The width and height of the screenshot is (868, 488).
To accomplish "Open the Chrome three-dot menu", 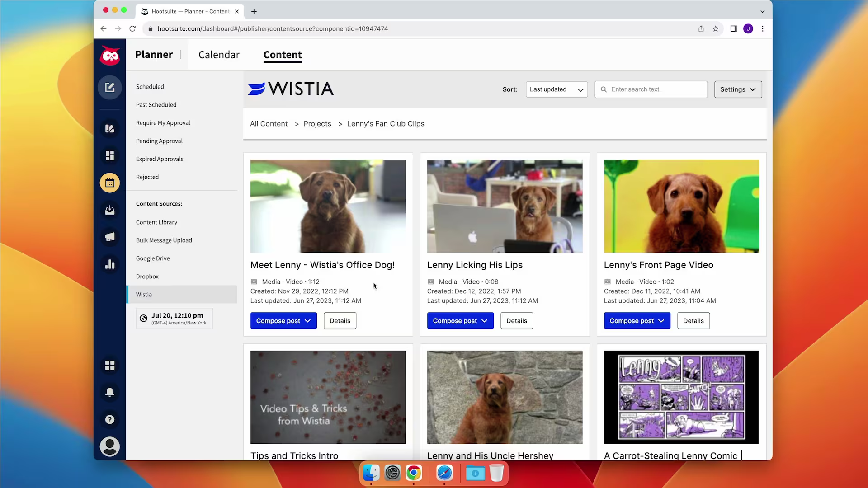I will pos(763,28).
